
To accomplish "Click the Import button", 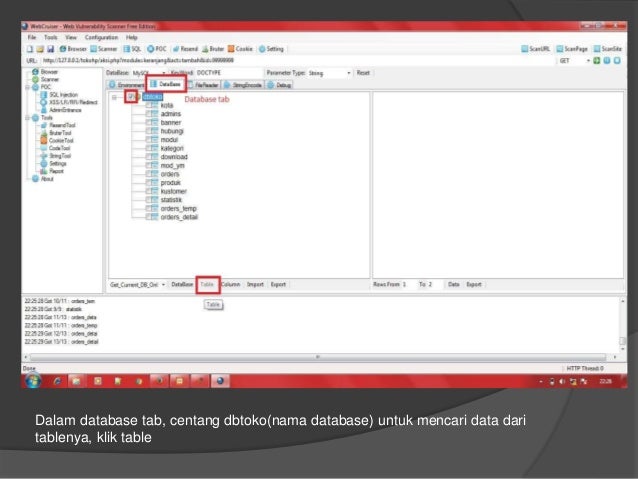I will point(255,284).
